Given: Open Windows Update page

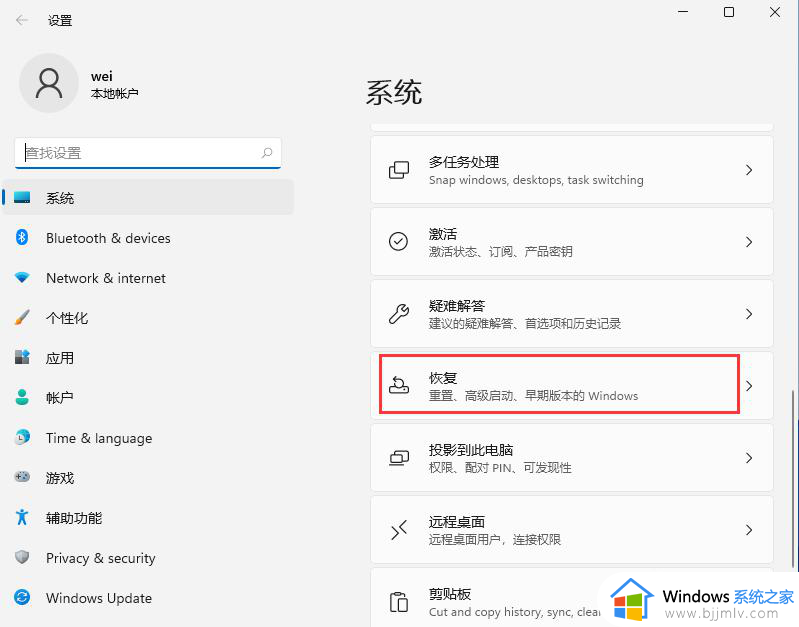Looking at the screenshot, I should click(x=148, y=597).
